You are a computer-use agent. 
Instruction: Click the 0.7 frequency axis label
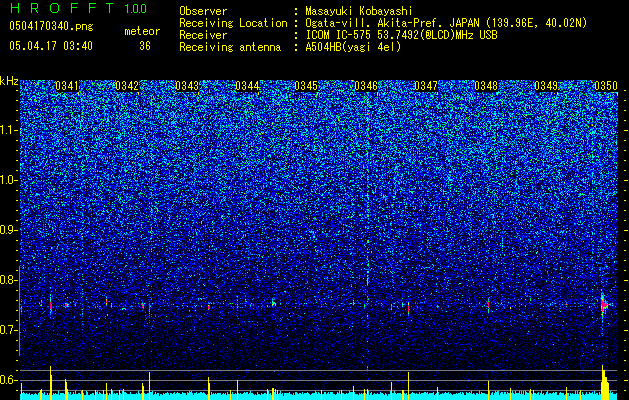pyautogui.click(x=8, y=330)
